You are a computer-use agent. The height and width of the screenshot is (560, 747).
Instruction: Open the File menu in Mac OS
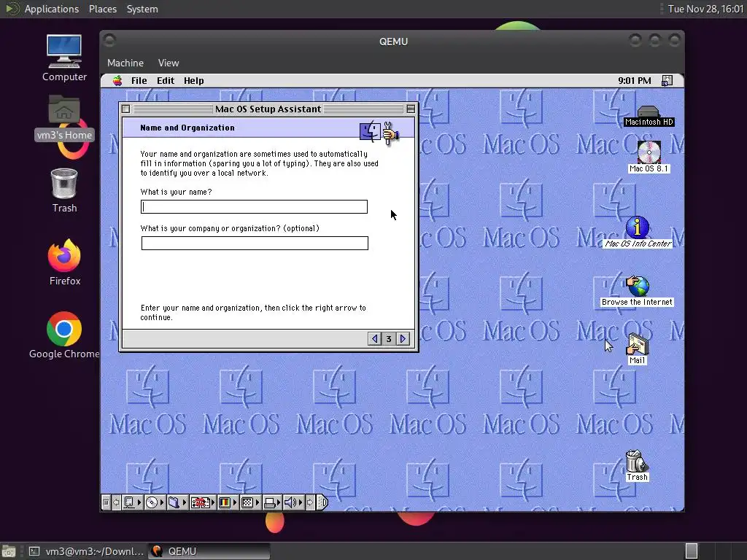tap(139, 80)
